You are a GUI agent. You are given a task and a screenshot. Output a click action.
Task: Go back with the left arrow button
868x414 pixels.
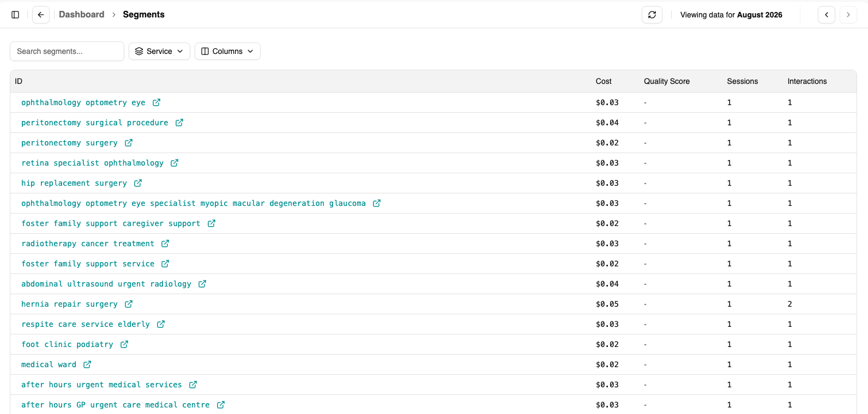tap(41, 15)
